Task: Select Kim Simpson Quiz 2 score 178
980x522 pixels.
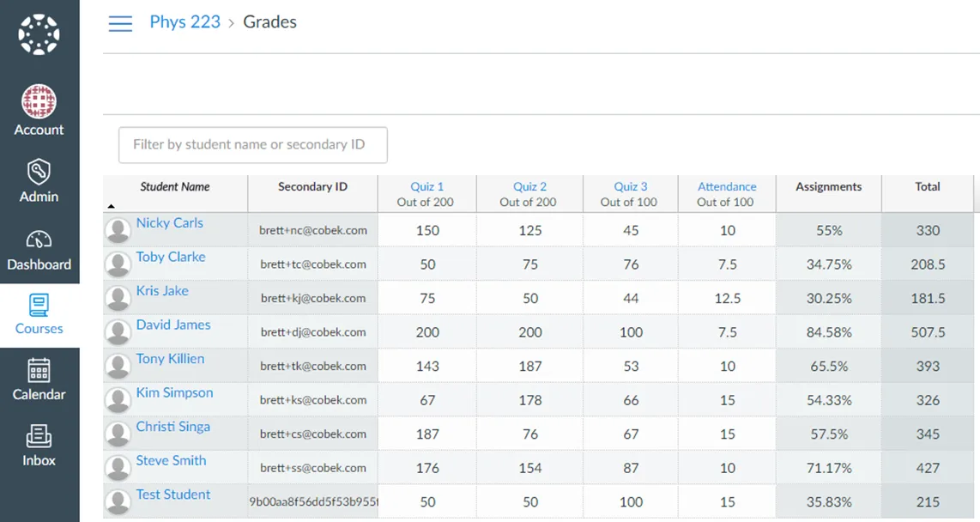Action: 530,399
